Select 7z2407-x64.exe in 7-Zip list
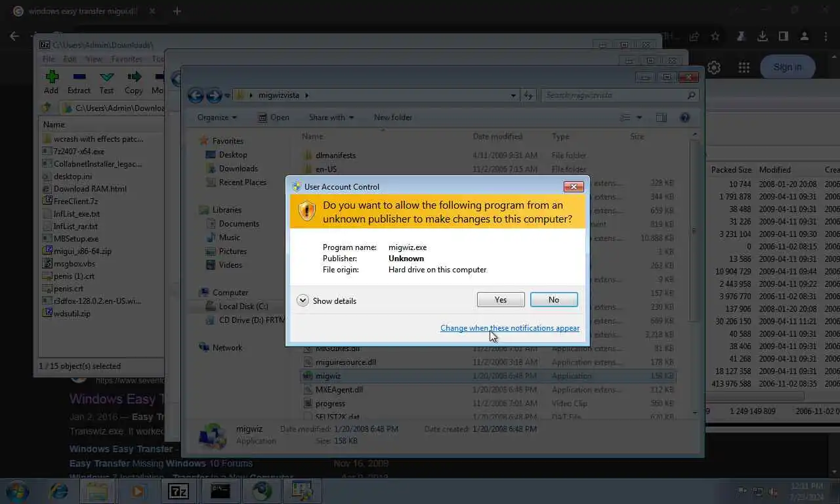Viewport: 840px width, 504px height. click(x=79, y=152)
